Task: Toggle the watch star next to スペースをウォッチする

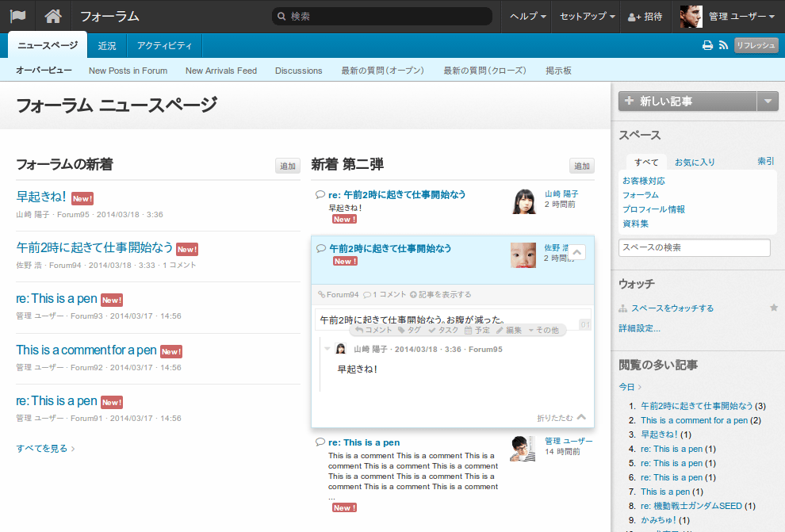Action: coord(774,308)
